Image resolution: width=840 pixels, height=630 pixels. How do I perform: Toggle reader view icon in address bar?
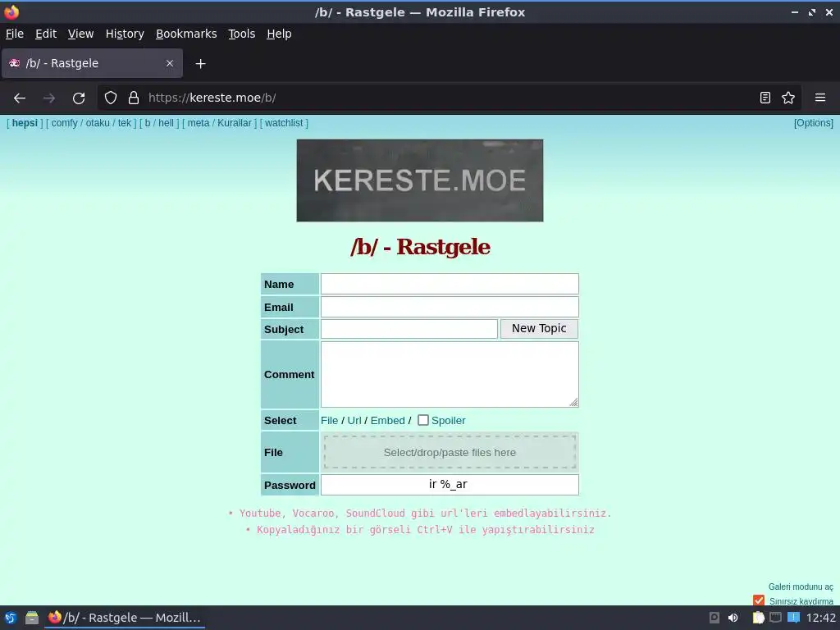[x=765, y=98]
